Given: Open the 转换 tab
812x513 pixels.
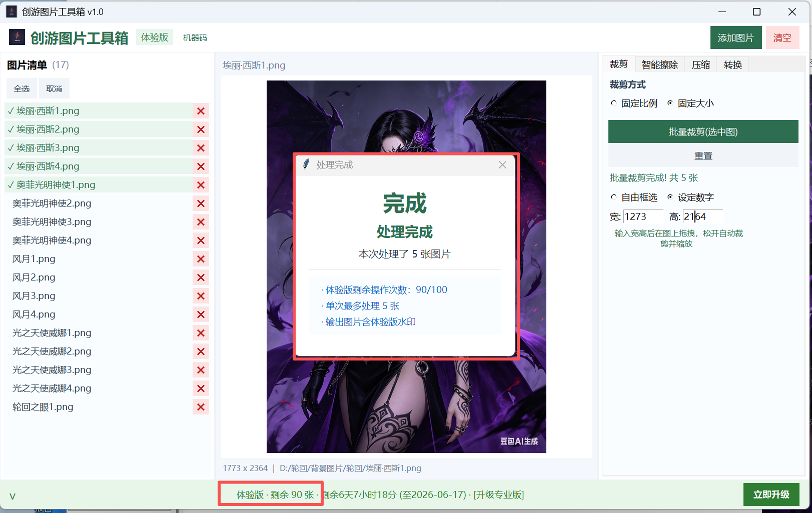Looking at the screenshot, I should [x=732, y=64].
